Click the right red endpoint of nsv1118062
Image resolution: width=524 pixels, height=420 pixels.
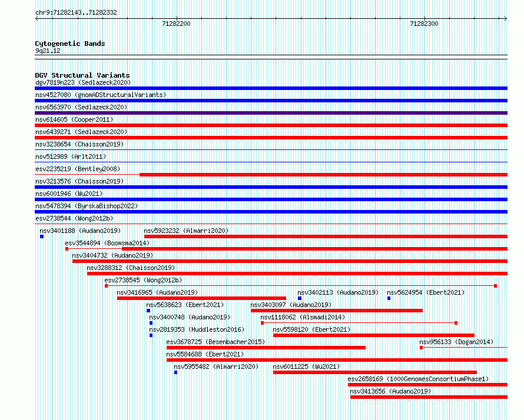tap(456, 323)
